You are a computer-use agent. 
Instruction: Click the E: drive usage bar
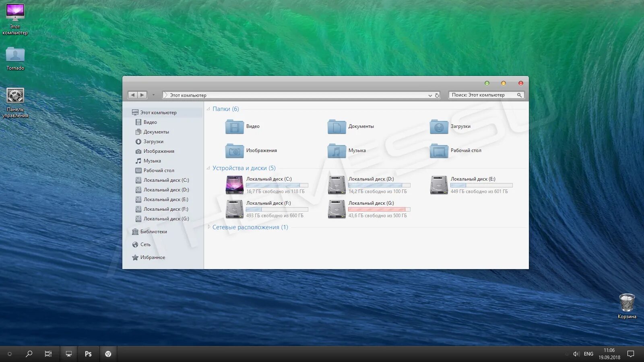(481, 185)
